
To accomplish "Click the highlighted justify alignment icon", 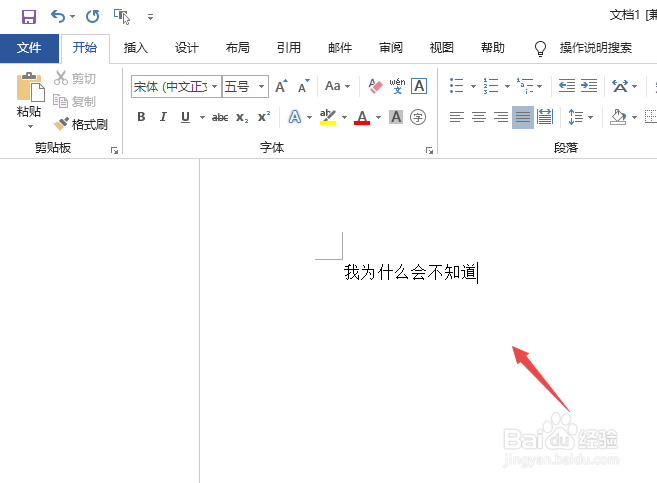I will click(x=522, y=117).
